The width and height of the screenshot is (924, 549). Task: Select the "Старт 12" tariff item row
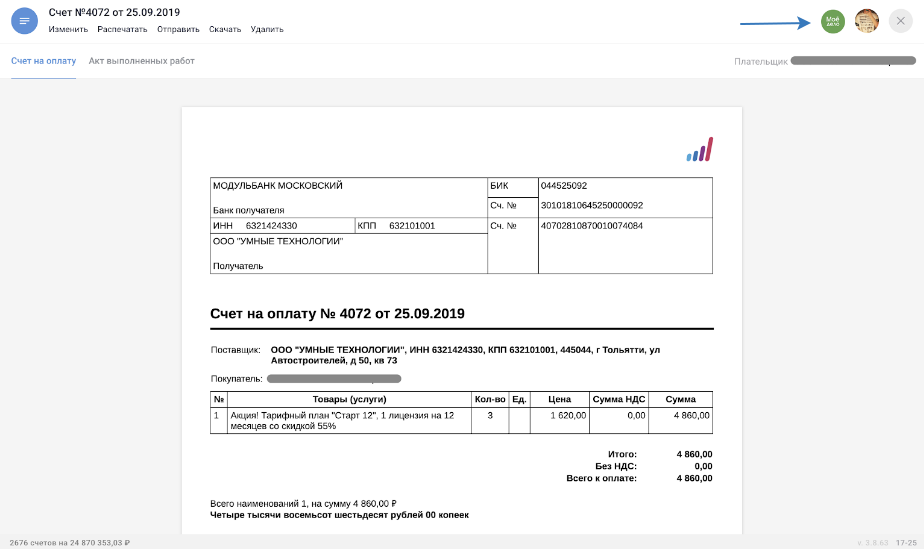coord(349,420)
